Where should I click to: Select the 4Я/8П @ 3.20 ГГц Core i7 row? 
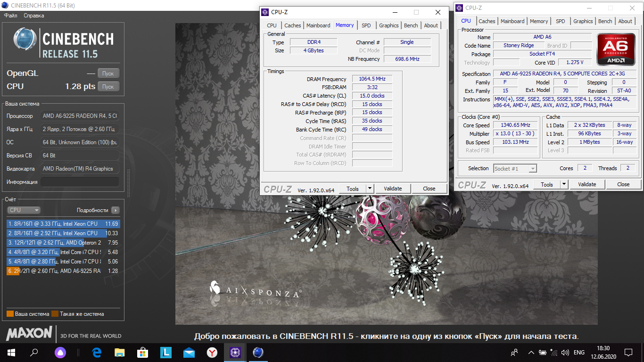[x=63, y=252]
